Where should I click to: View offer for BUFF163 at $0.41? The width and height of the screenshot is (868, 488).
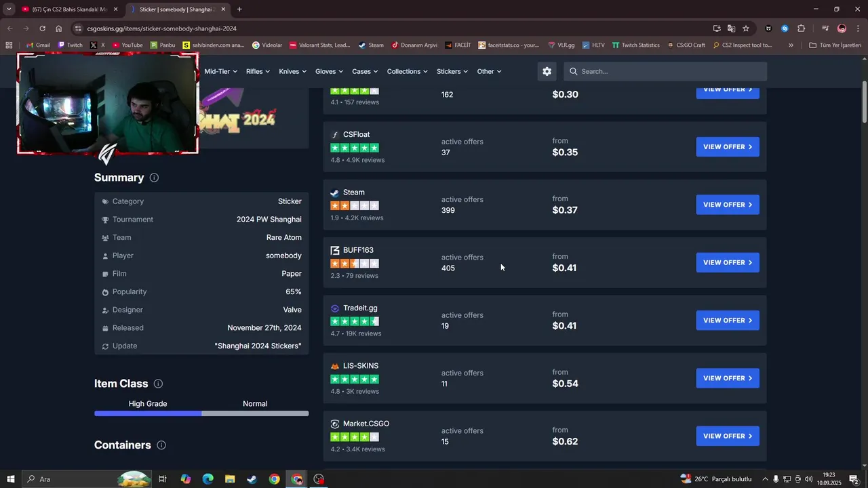pos(728,262)
